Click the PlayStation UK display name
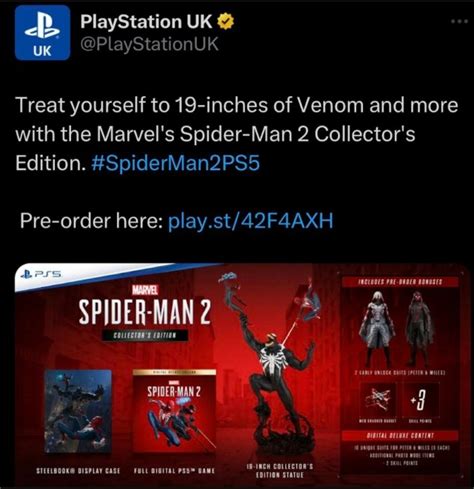 146,22
